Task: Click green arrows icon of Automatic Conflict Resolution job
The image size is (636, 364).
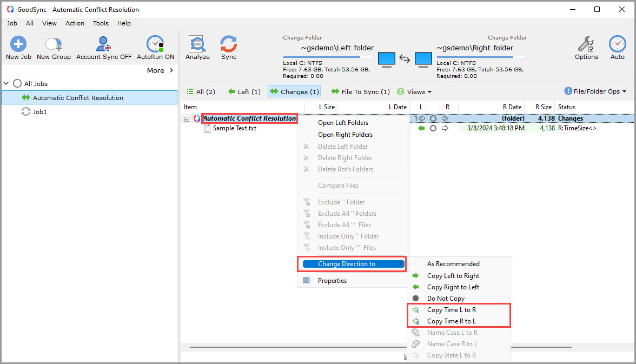Action: (x=26, y=97)
